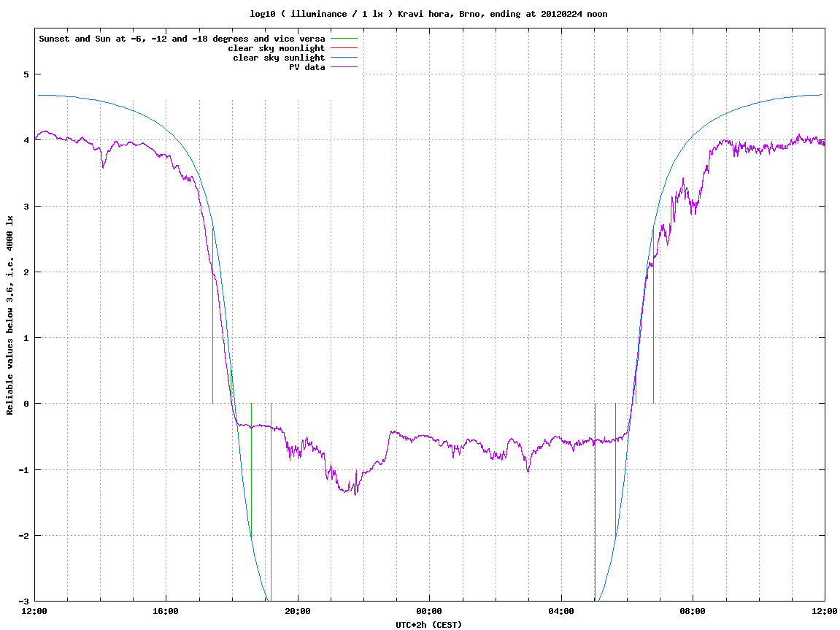The width and height of the screenshot is (840, 630).
Task: Click y-axis tick label 2
Action: (26, 272)
